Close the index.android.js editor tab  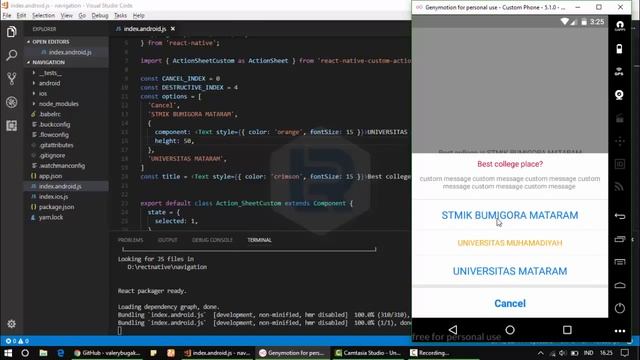[x=173, y=29]
